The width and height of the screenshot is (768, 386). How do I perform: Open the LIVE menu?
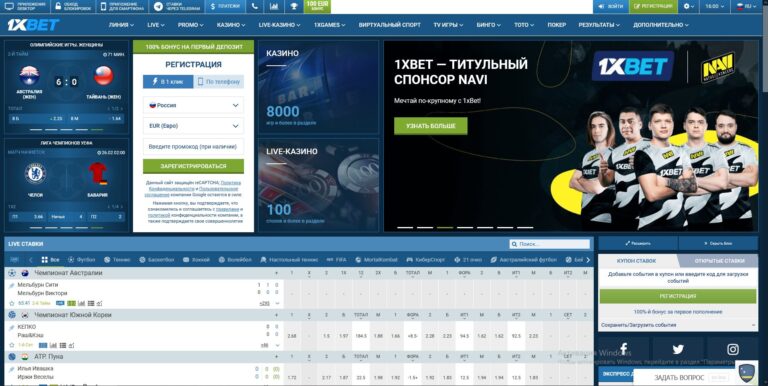click(x=155, y=25)
